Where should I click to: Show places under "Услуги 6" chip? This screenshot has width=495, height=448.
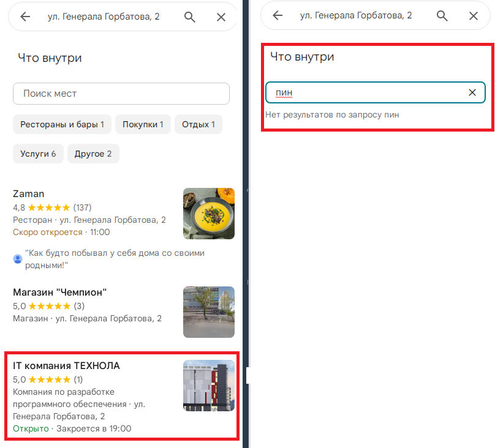[x=38, y=154]
